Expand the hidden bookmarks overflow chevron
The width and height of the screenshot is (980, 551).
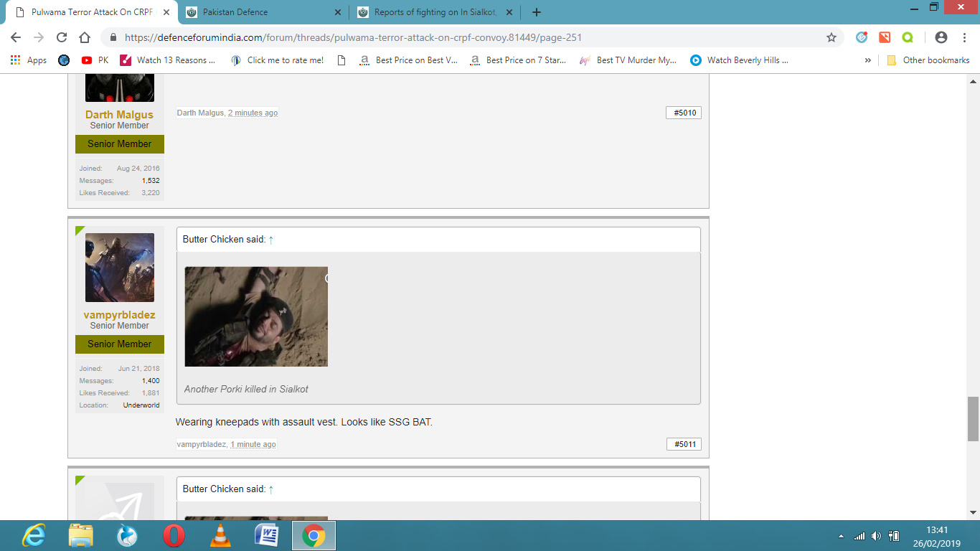coord(868,60)
